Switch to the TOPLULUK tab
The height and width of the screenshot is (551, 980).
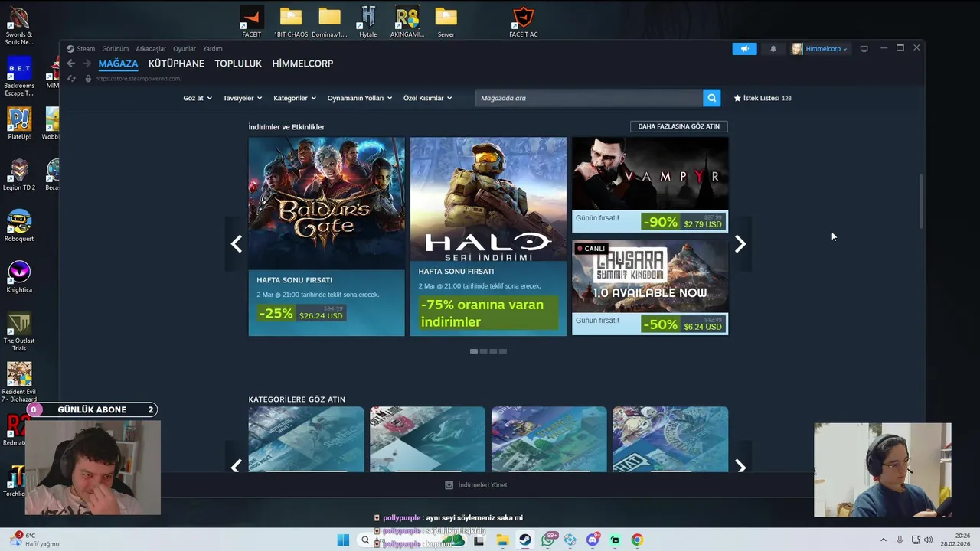(238, 64)
